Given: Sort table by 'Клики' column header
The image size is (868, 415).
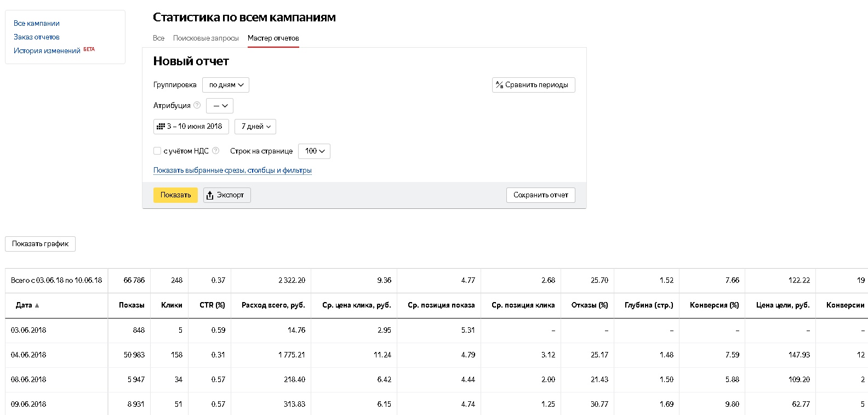Looking at the screenshot, I should (172, 305).
